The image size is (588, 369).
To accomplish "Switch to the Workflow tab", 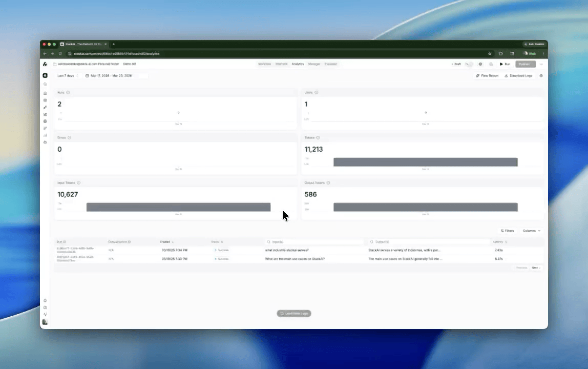I will tap(264, 64).
